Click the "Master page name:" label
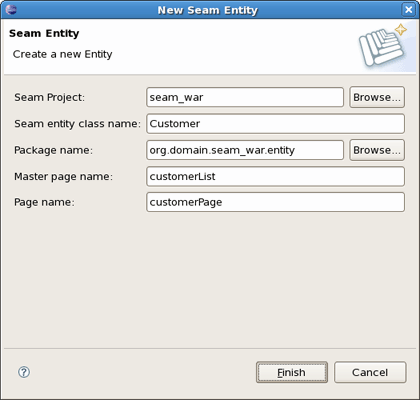The image size is (420, 400). click(x=63, y=176)
